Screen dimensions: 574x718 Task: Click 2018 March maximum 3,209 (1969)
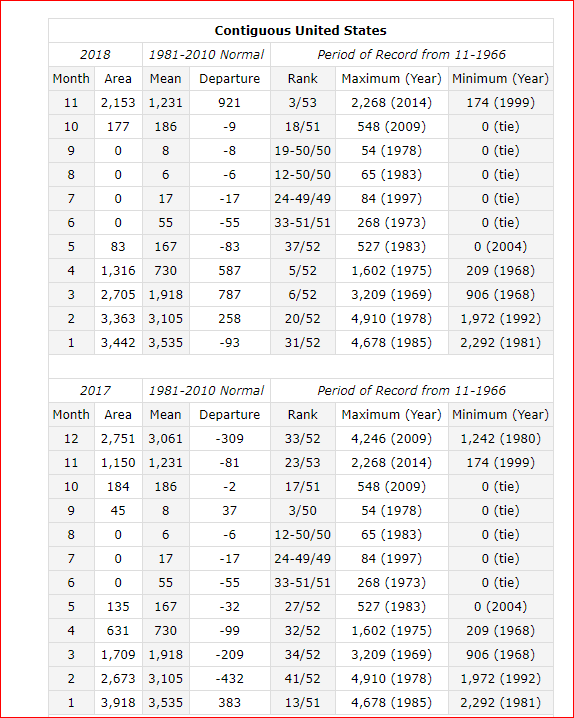pos(391,294)
